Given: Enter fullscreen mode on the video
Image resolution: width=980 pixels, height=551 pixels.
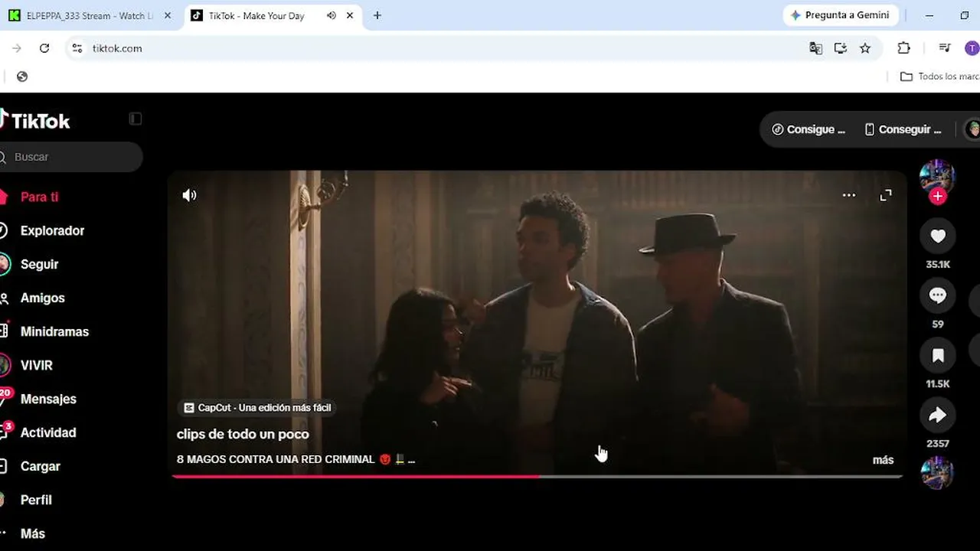Looking at the screenshot, I should point(886,195).
